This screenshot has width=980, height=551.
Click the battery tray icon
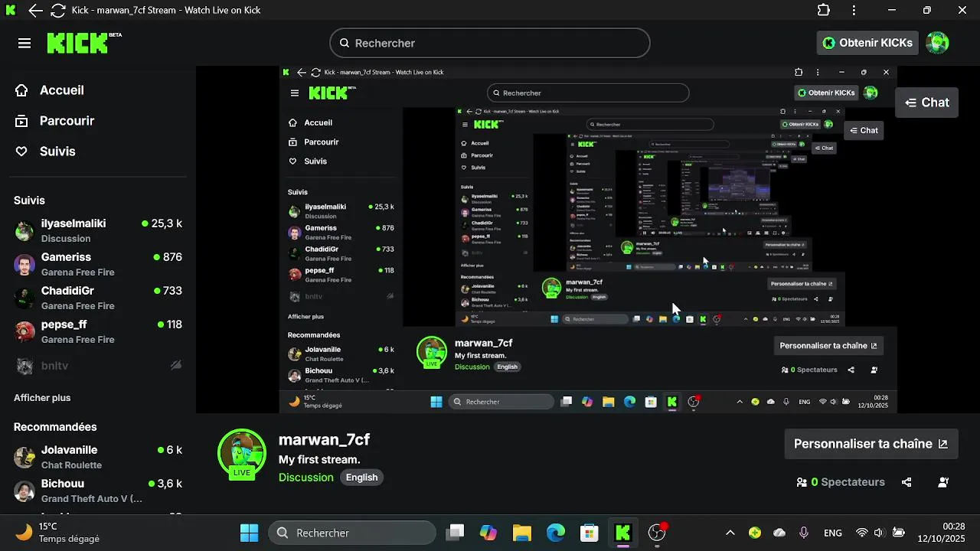[x=898, y=533]
